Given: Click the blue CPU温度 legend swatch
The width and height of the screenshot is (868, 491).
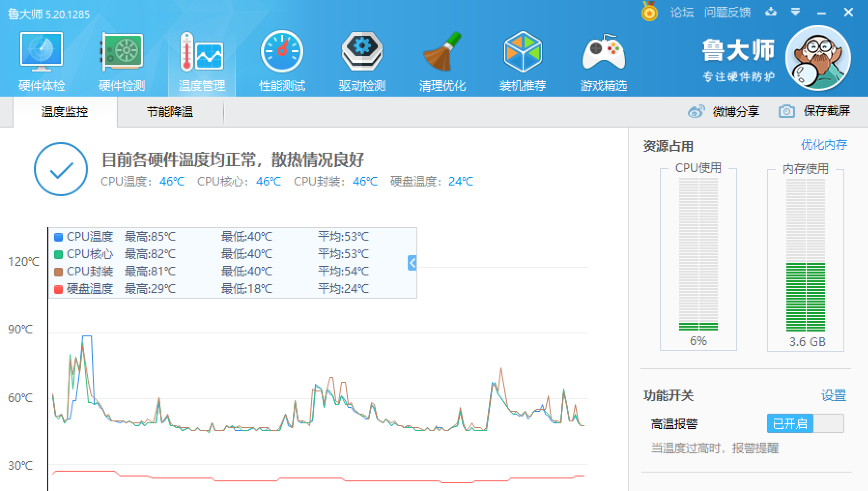Looking at the screenshot, I should click(58, 237).
